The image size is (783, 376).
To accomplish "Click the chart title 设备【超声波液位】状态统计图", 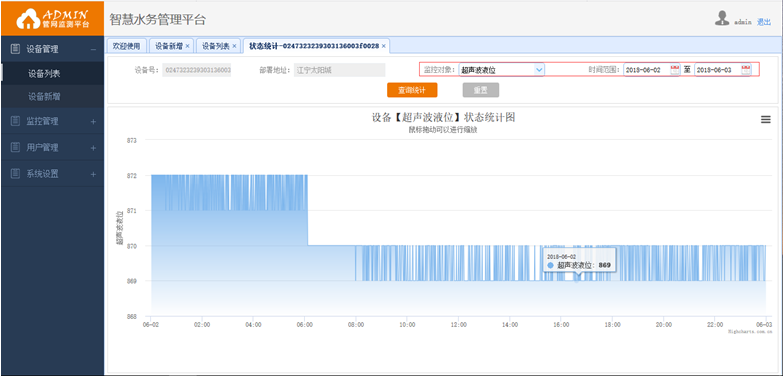I will [443, 118].
